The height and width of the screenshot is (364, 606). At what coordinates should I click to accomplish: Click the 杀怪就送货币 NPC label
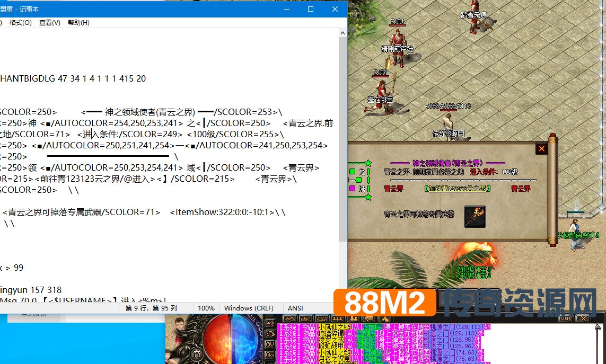point(579,235)
